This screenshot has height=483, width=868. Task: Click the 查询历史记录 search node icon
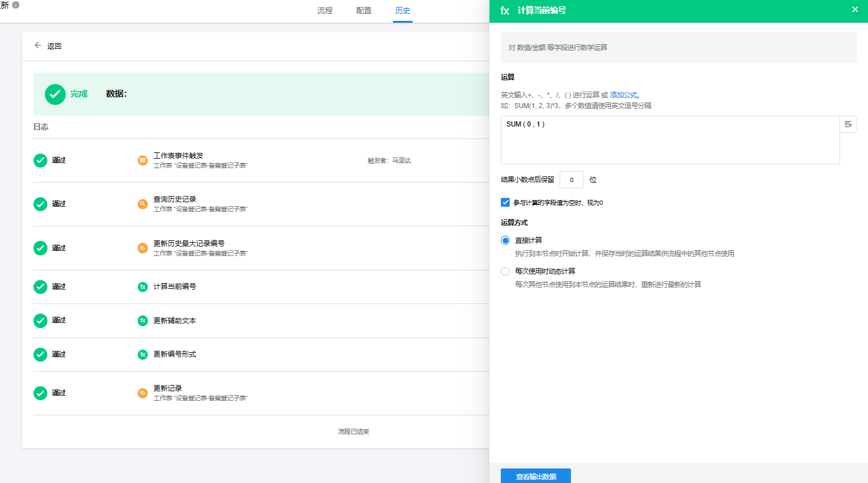(x=143, y=204)
